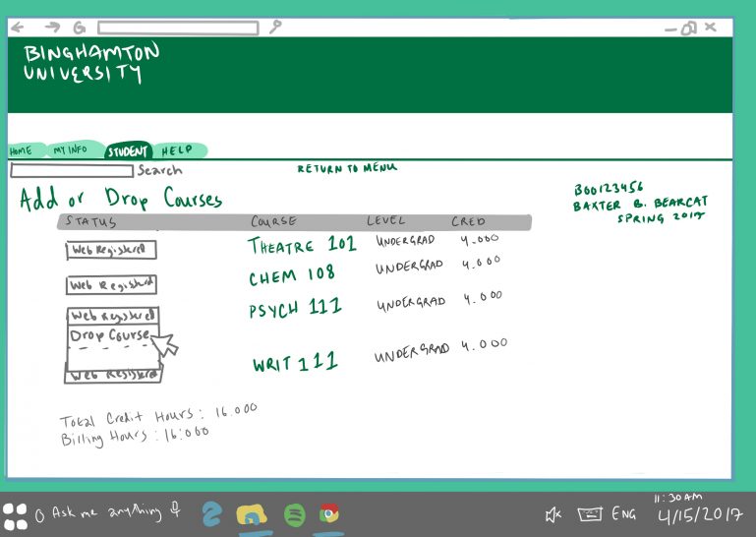Open the Windows Start menu
Screen dimensions: 756x537
(x=15, y=514)
